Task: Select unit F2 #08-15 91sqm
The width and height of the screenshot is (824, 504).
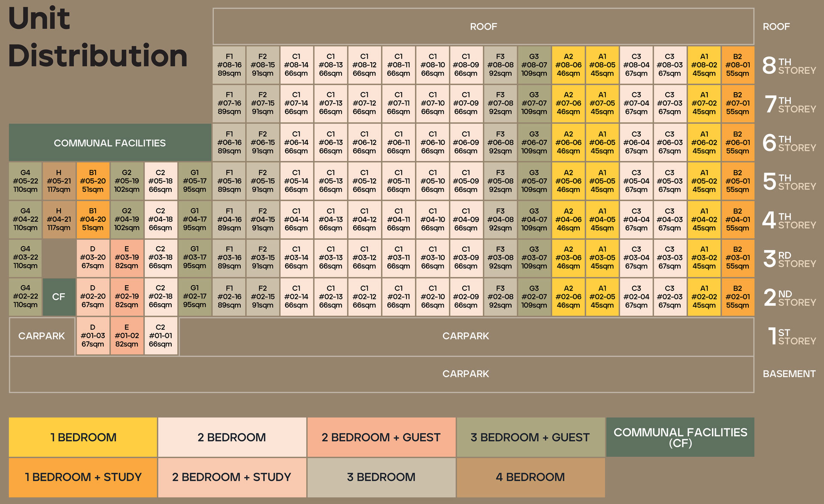Action: [x=263, y=65]
